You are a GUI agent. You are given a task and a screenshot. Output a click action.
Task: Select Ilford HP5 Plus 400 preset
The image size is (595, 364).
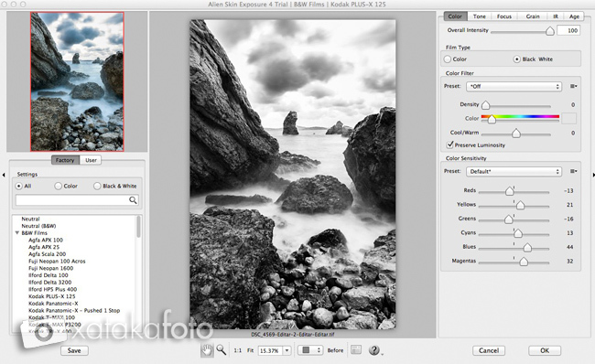point(53,289)
